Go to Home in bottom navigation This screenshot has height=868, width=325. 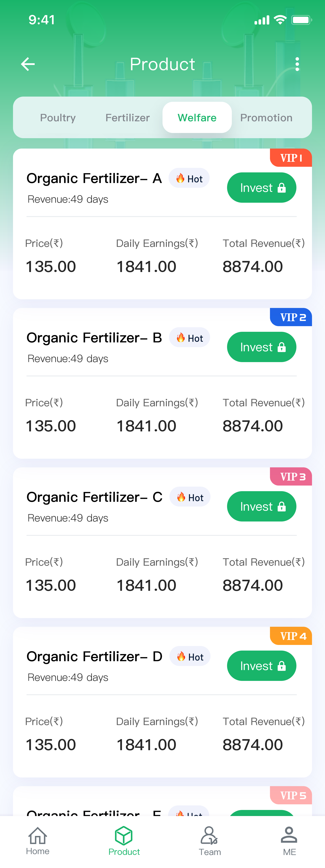[38, 840]
